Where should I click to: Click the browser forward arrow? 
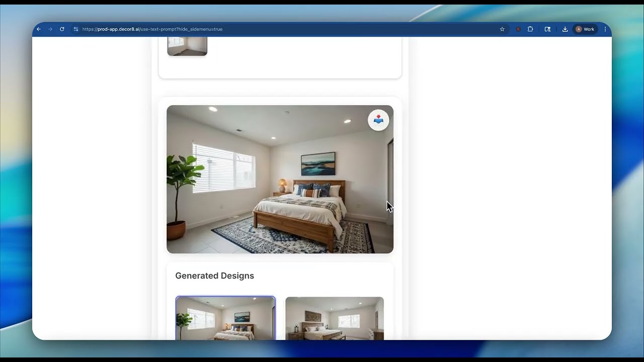point(50,29)
